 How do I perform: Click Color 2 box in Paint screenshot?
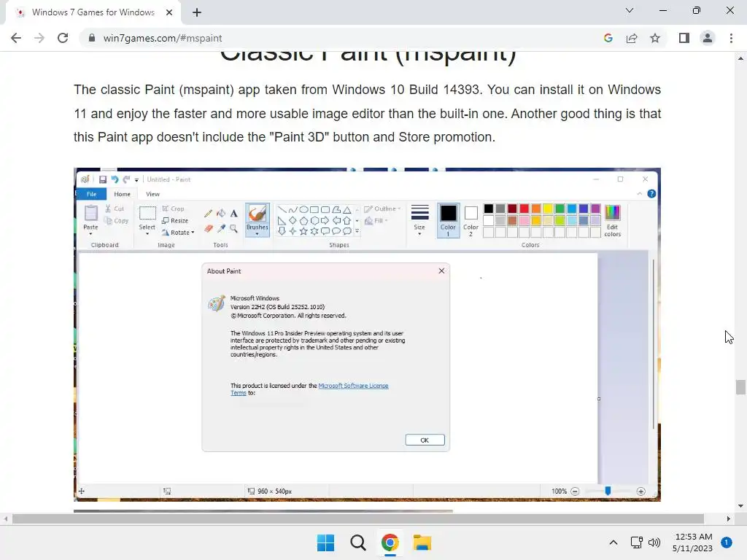click(x=471, y=220)
